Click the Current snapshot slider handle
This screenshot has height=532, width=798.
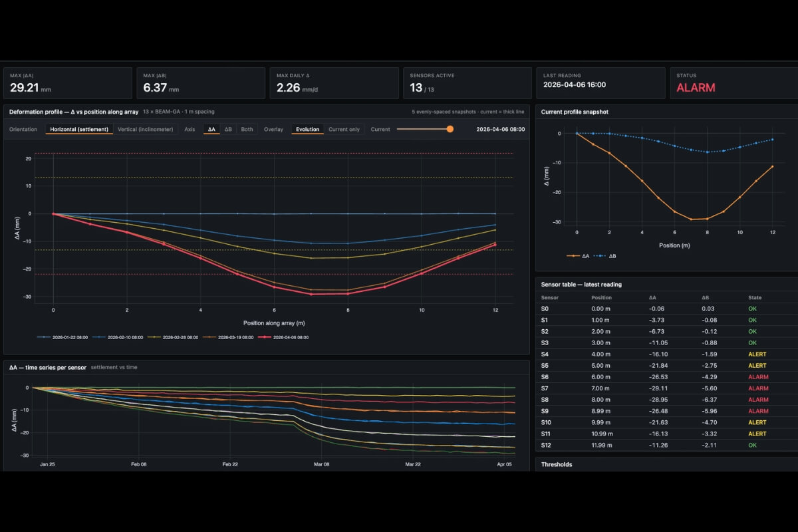click(450, 129)
